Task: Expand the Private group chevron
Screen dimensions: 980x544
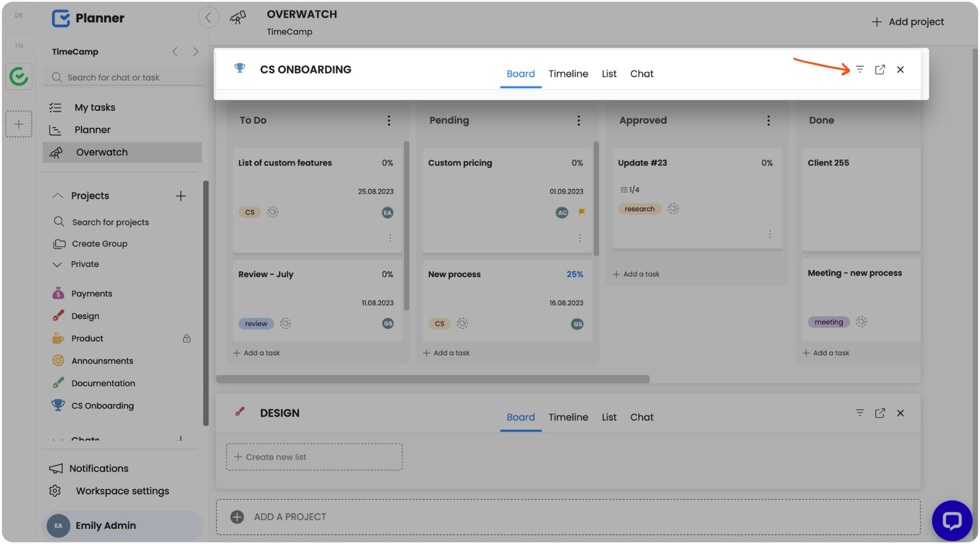Action: [57, 264]
